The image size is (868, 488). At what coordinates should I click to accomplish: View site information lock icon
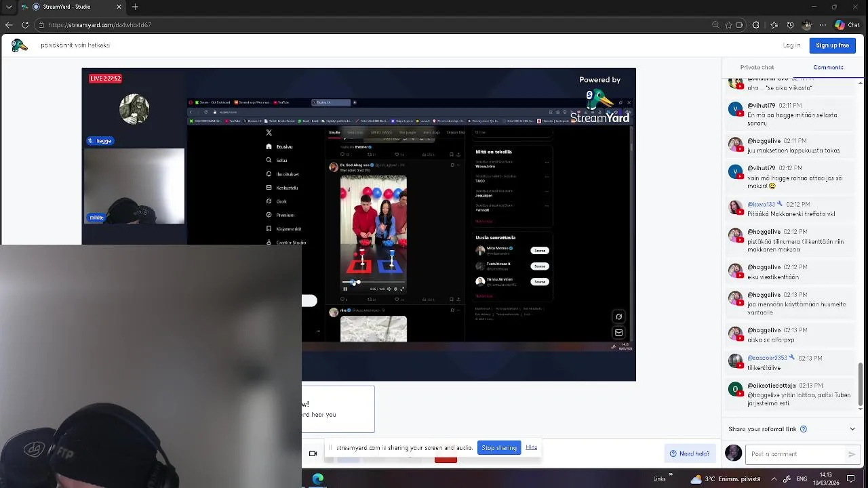coord(41,25)
